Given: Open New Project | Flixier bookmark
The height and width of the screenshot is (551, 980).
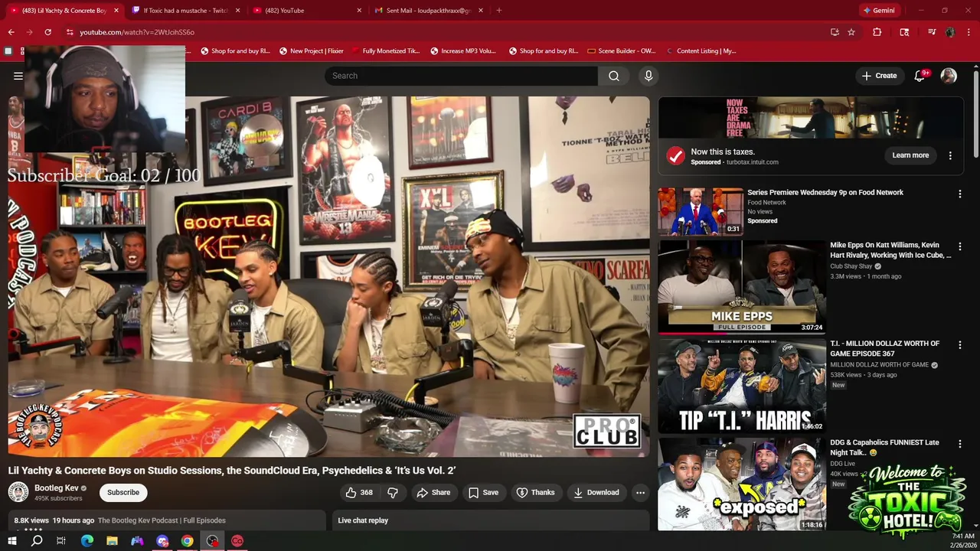Looking at the screenshot, I should click(x=311, y=51).
